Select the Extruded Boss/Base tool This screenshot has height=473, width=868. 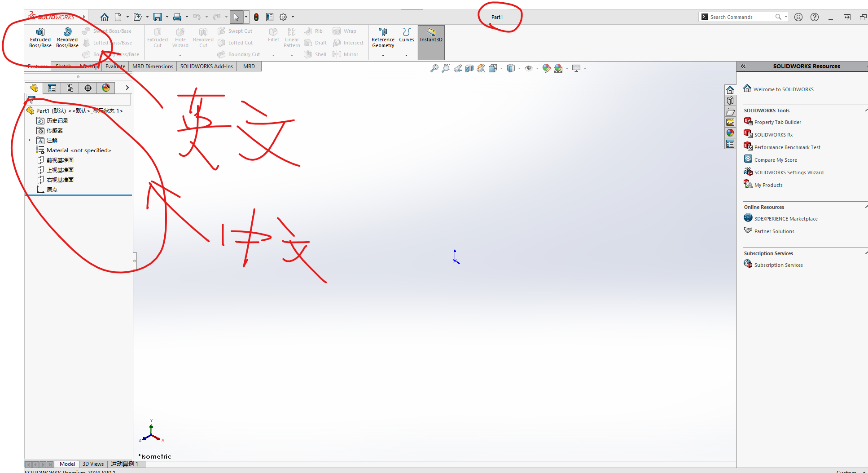(x=40, y=38)
